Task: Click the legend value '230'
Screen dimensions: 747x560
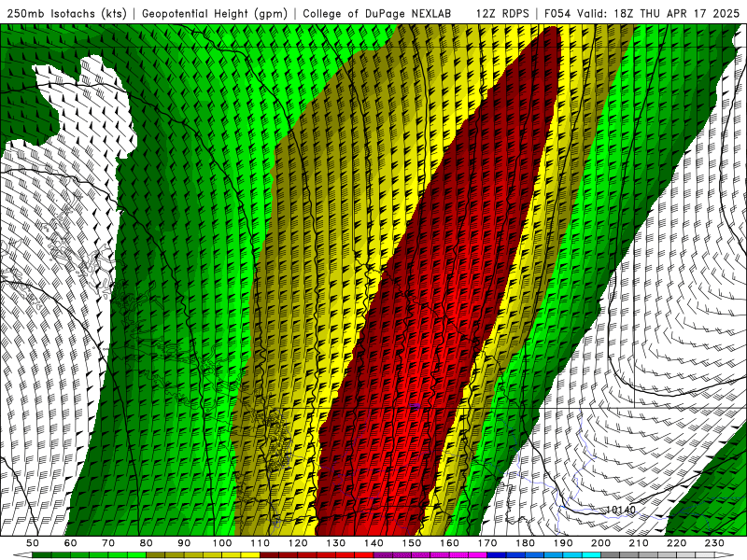Action: [x=714, y=543]
